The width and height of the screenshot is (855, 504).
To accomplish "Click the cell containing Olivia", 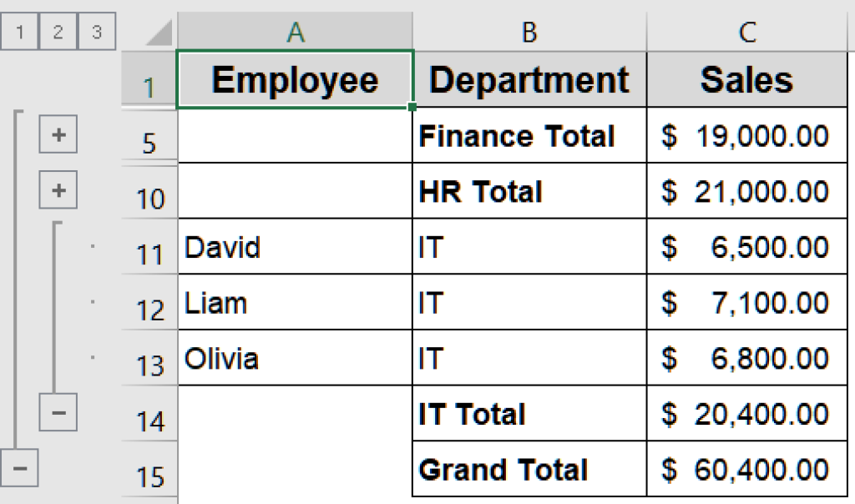I will 294,358.
